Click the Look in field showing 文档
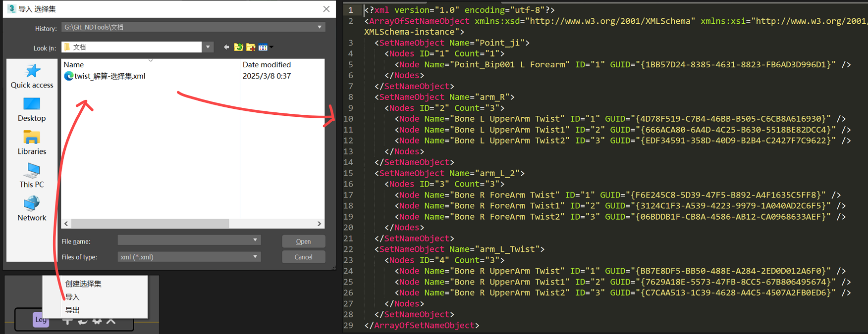Image resolution: width=868 pixels, height=334 pixels. (132, 47)
